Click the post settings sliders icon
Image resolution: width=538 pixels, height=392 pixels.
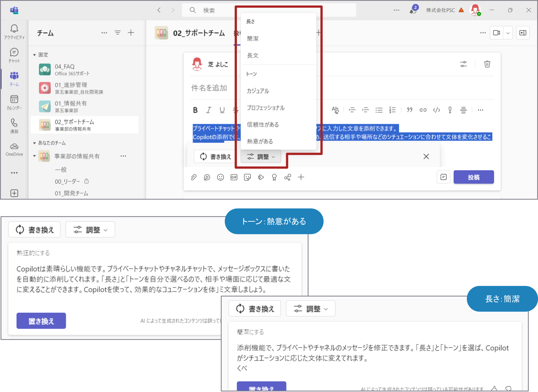[x=463, y=64]
